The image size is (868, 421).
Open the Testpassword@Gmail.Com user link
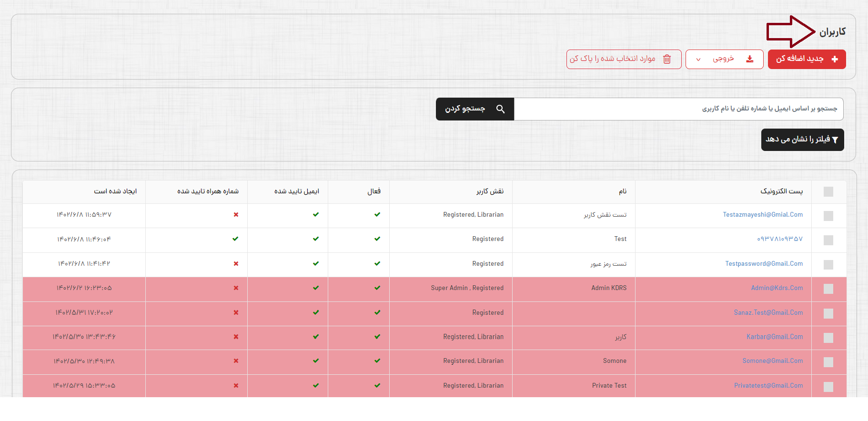point(764,264)
